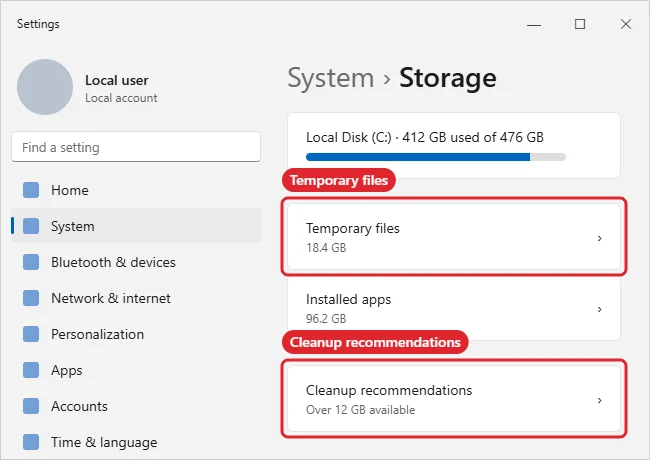Click the Personalization sidebar icon

pos(31,334)
